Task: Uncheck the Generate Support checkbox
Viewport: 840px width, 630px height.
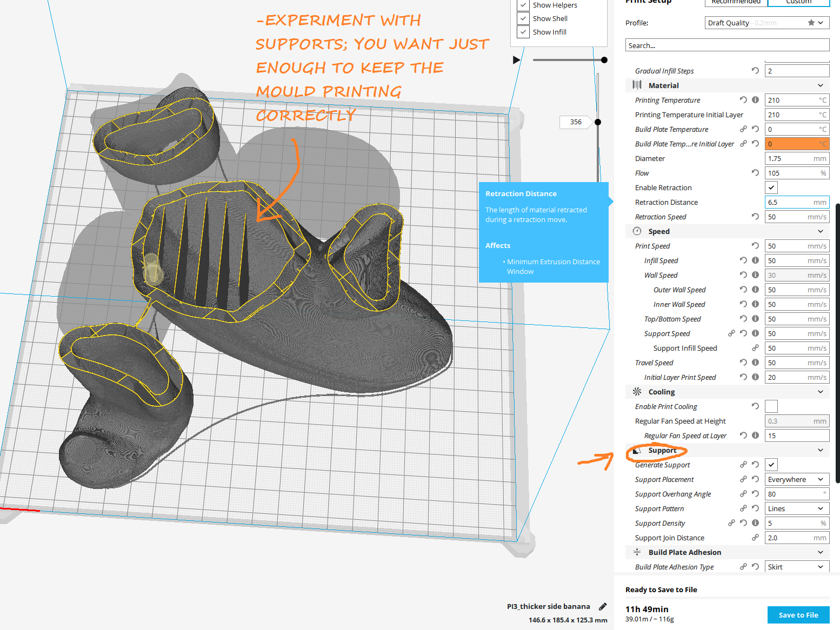Action: [771, 465]
